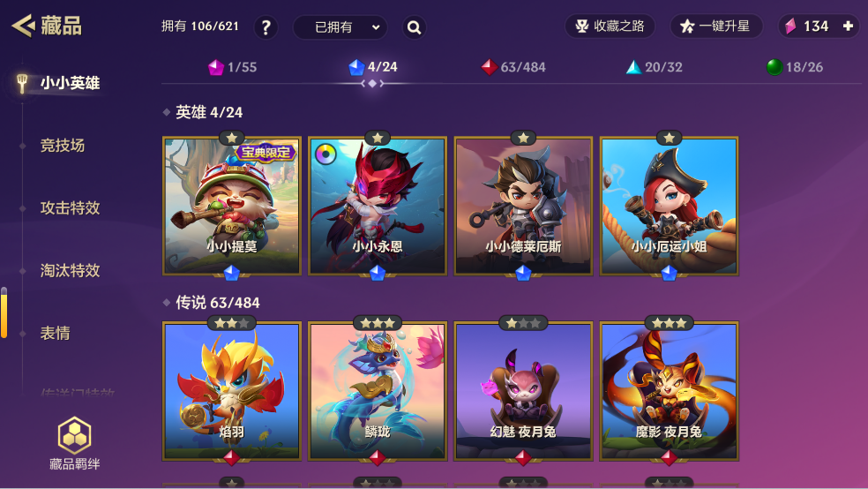This screenshot has width=868, height=489.
Task: Open the magnifier search icon
Action: click(414, 27)
